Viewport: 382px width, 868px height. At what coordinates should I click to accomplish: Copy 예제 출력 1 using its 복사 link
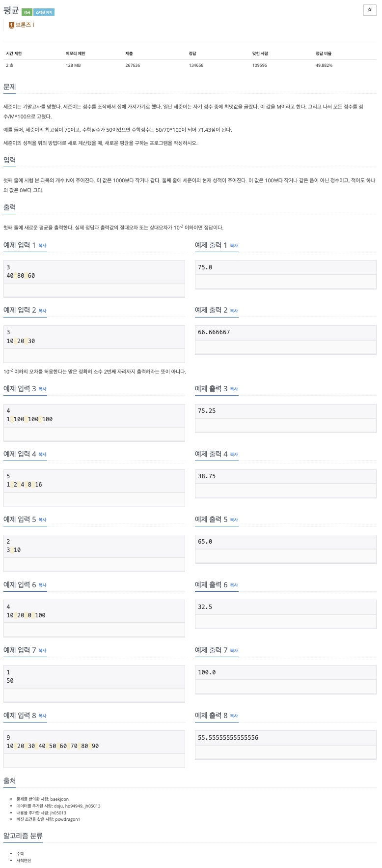[234, 245]
